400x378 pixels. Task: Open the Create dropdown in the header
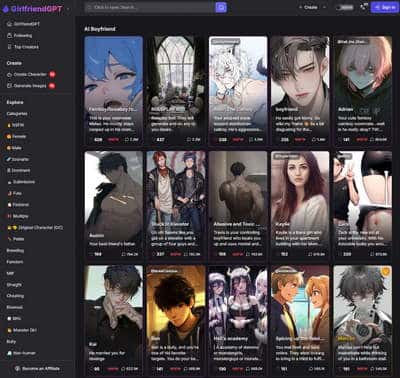click(312, 7)
